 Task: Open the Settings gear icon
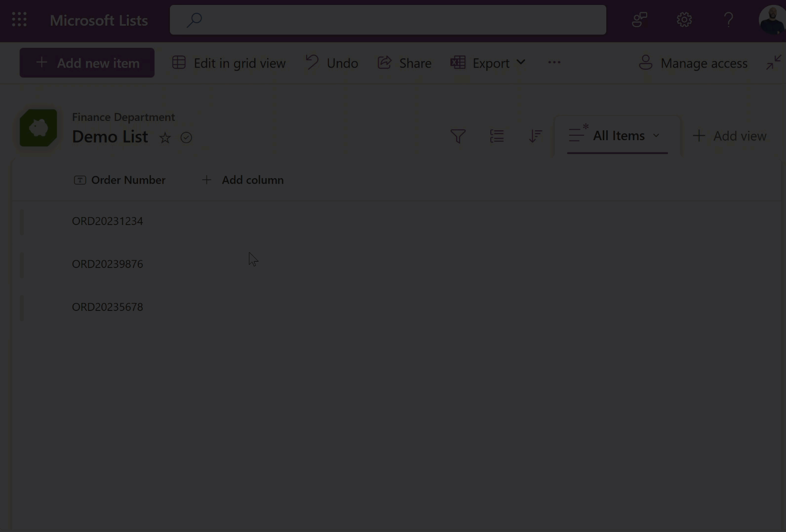coord(684,20)
